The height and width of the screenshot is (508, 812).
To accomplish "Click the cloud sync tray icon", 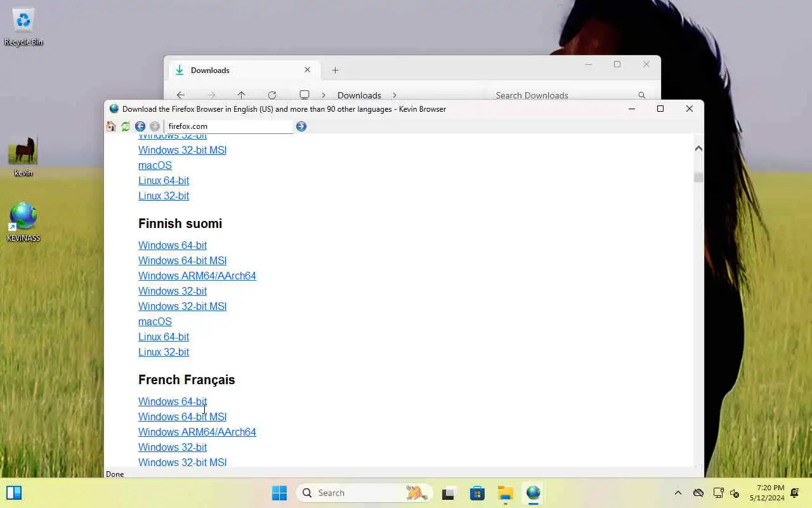I will tap(698, 493).
